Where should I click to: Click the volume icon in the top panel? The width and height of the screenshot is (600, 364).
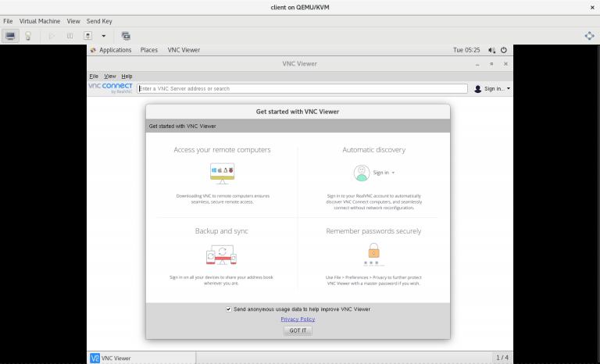pos(491,50)
